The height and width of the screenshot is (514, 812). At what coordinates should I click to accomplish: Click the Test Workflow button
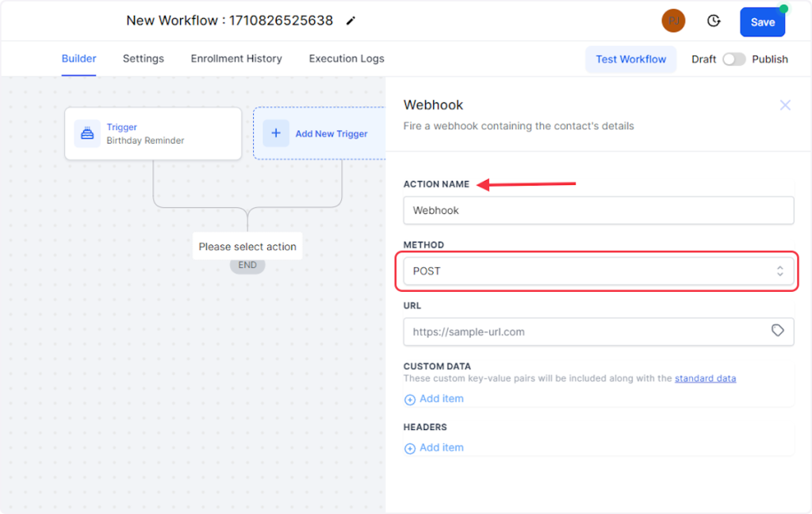click(x=630, y=59)
